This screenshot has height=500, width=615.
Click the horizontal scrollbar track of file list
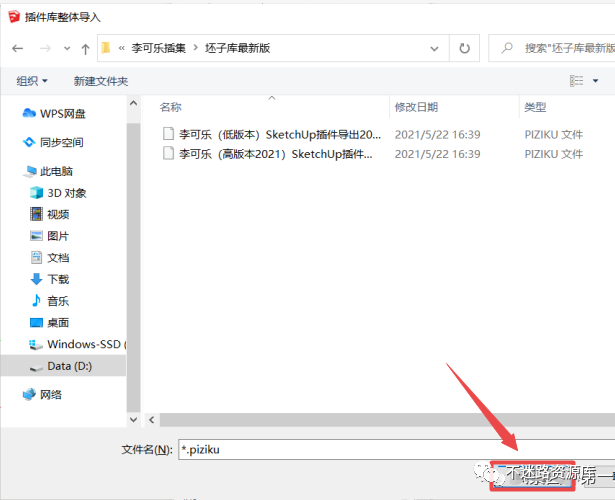[387, 420]
